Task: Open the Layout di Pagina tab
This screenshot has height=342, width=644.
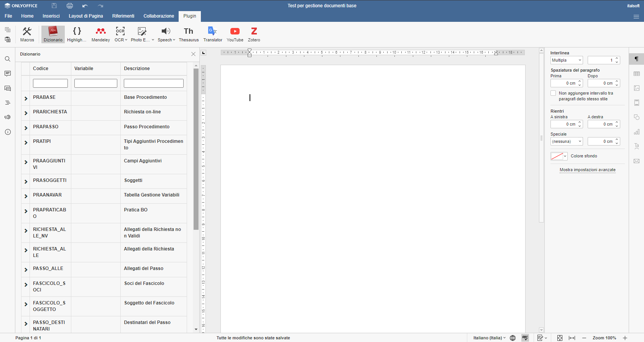Action: (x=86, y=16)
